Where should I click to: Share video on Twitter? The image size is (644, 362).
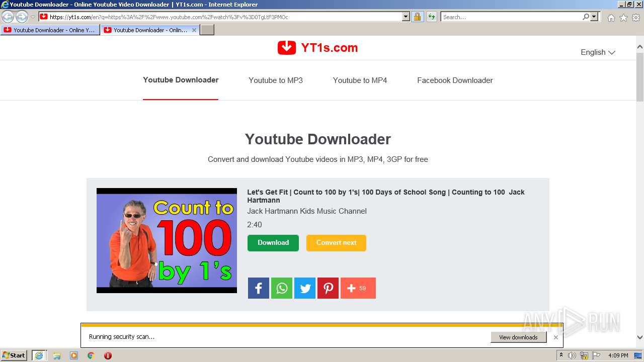305,288
